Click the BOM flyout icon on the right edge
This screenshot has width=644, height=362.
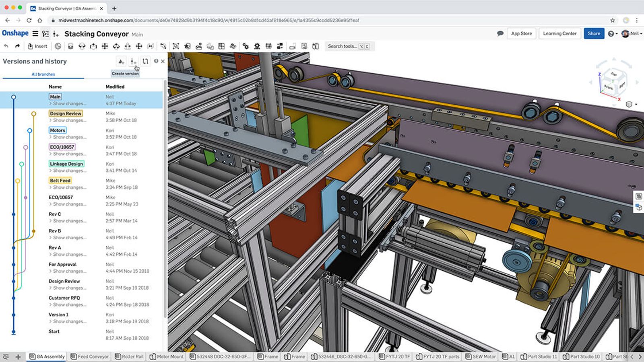coord(638,197)
